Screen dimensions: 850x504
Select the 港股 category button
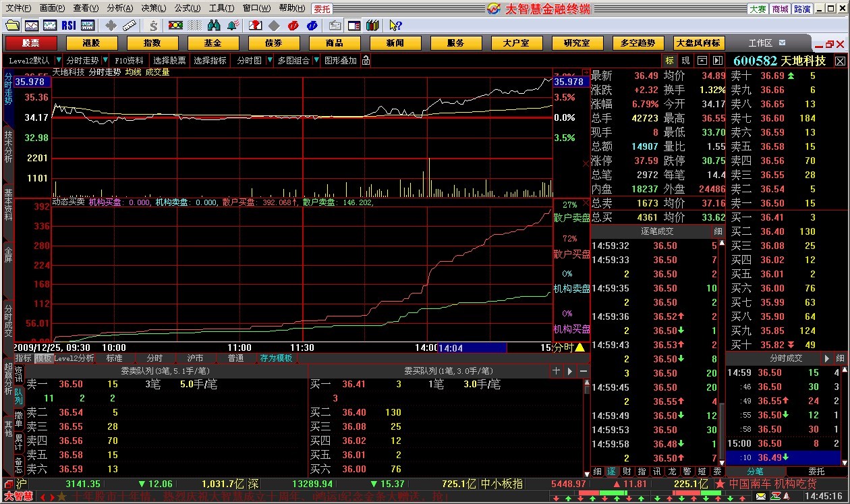(x=91, y=43)
